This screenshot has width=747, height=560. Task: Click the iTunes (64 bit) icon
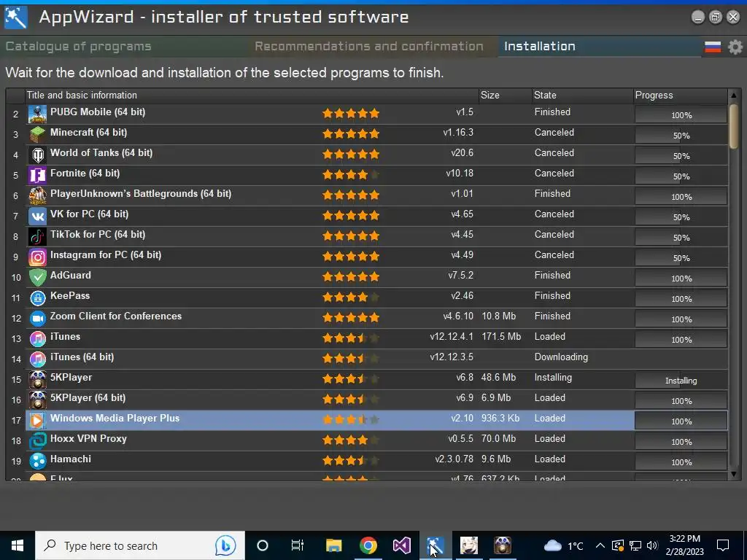tap(38, 359)
